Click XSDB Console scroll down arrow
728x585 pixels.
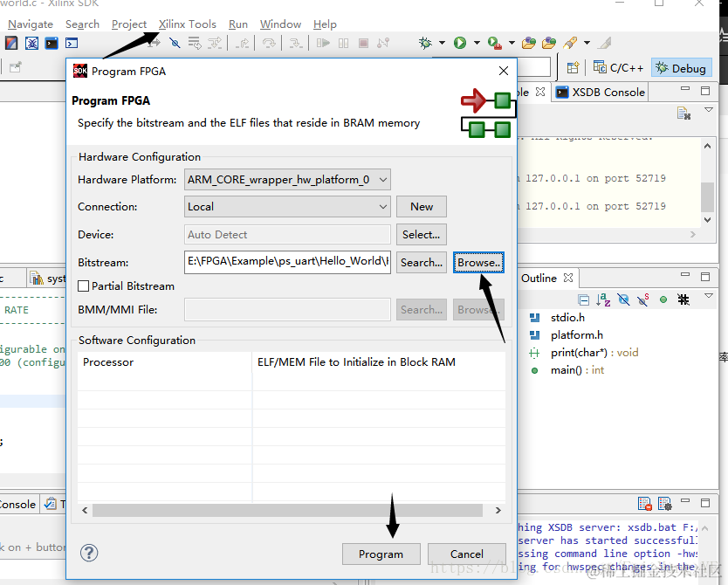point(707,220)
